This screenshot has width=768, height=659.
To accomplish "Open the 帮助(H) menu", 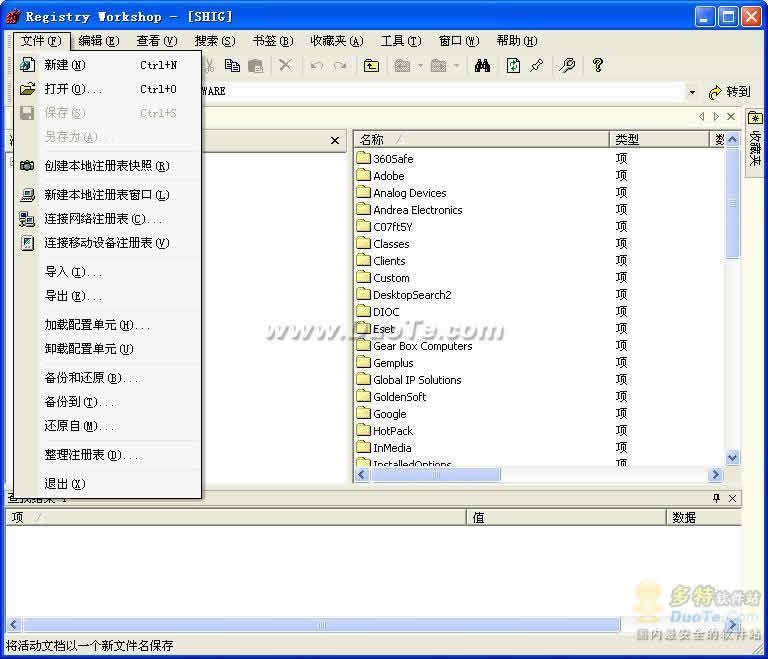I will point(516,41).
